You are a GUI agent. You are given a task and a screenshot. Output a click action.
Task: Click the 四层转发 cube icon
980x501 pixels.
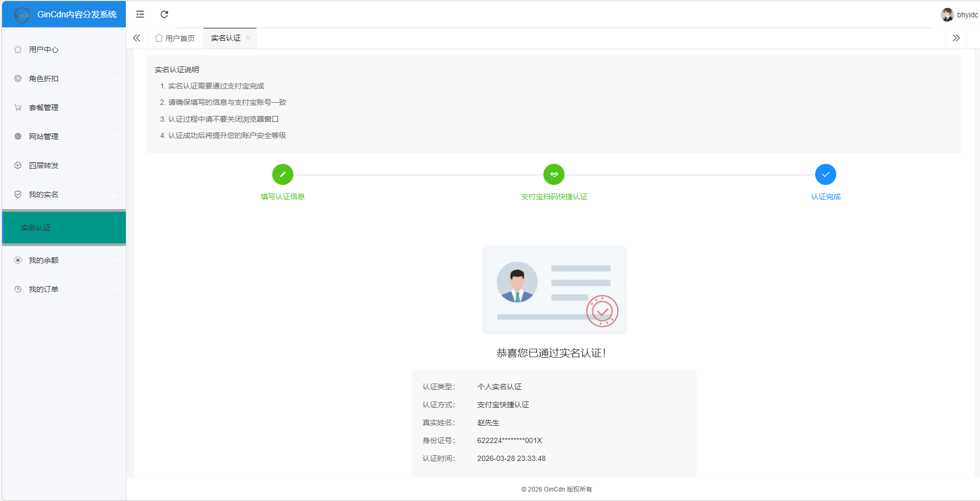[x=18, y=165]
